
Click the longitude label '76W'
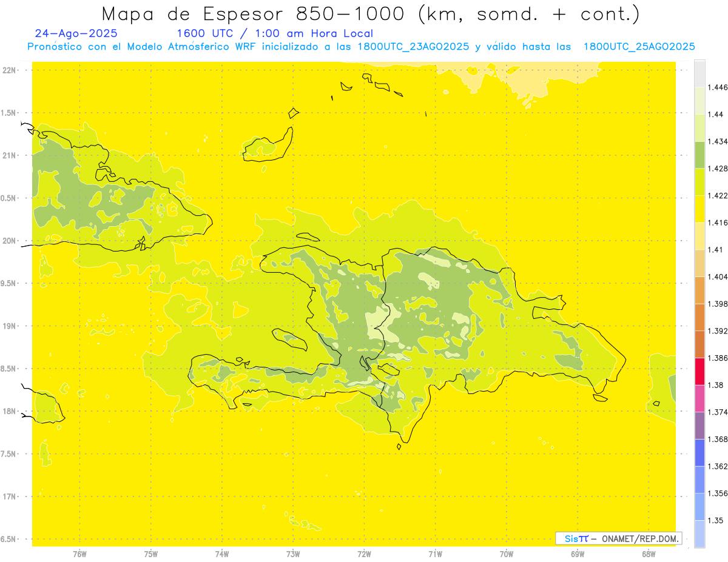[79, 554]
